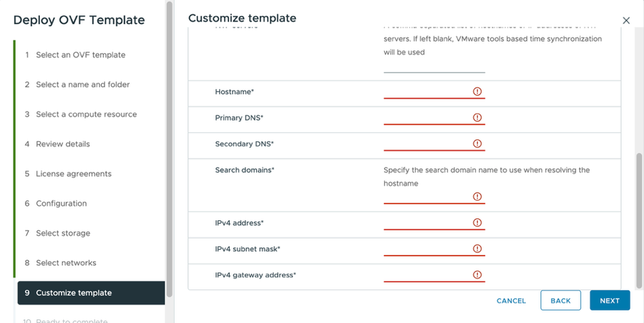Click the IPv4 address error icon
This screenshot has width=644, height=323.
(478, 222)
